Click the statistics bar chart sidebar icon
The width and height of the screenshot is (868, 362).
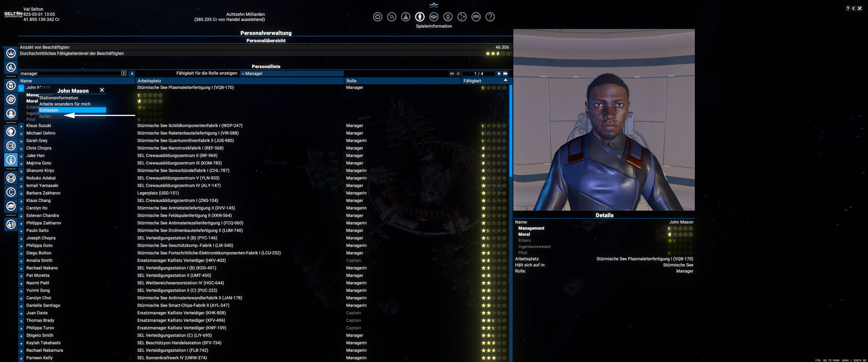(11, 67)
